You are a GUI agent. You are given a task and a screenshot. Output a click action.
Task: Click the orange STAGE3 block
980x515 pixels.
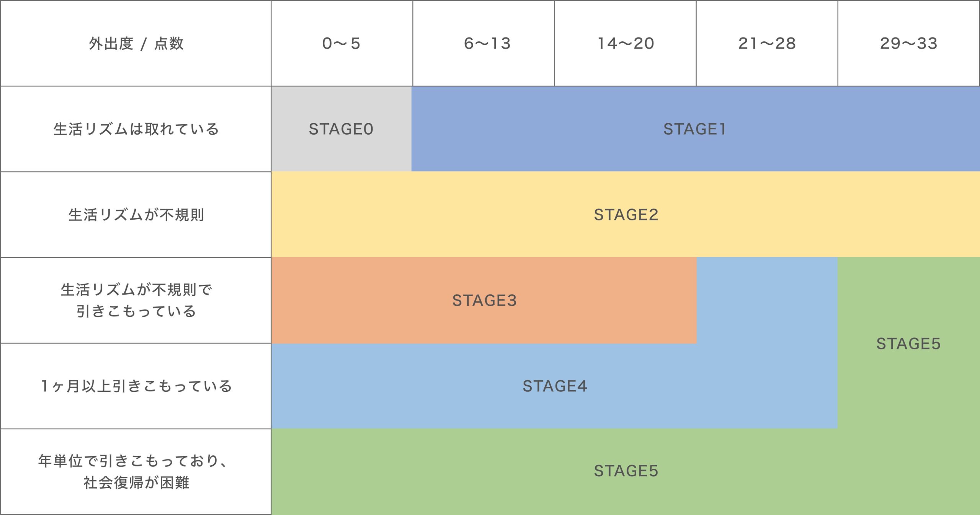pos(484,300)
